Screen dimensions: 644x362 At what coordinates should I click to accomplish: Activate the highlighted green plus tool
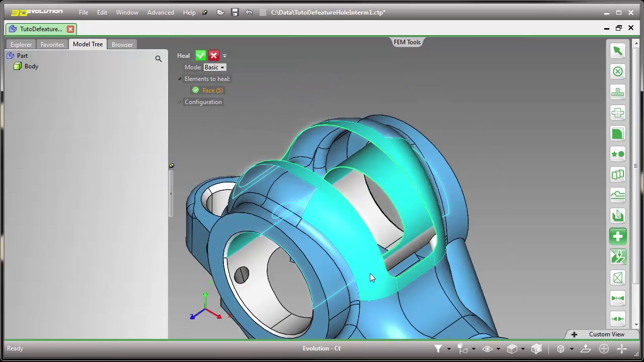coord(618,236)
